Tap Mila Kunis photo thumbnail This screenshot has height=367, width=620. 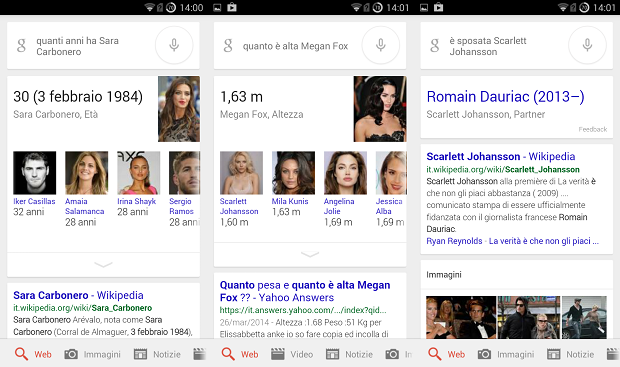(293, 173)
